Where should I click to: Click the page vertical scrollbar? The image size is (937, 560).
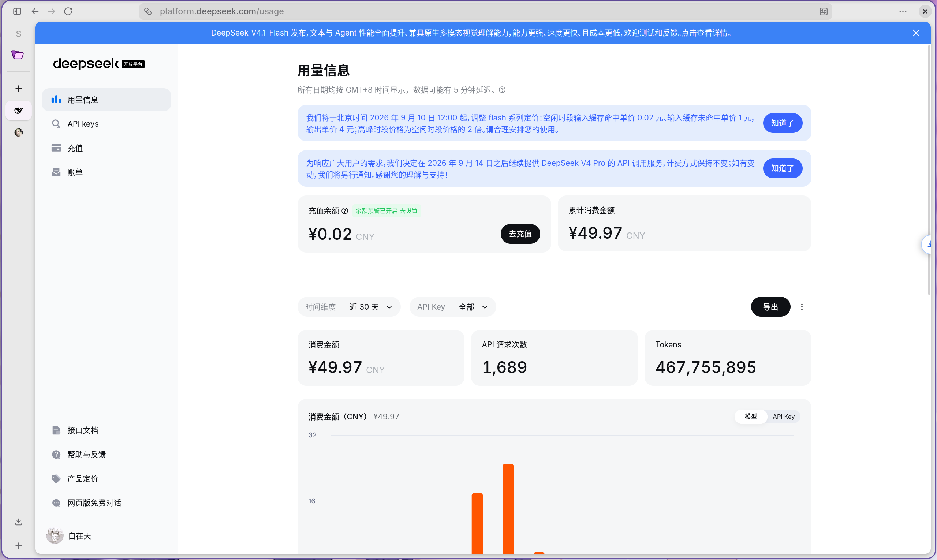(929, 170)
